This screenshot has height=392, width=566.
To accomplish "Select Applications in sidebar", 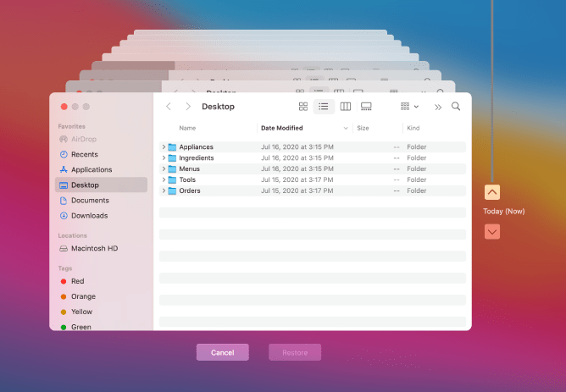I will [91, 169].
